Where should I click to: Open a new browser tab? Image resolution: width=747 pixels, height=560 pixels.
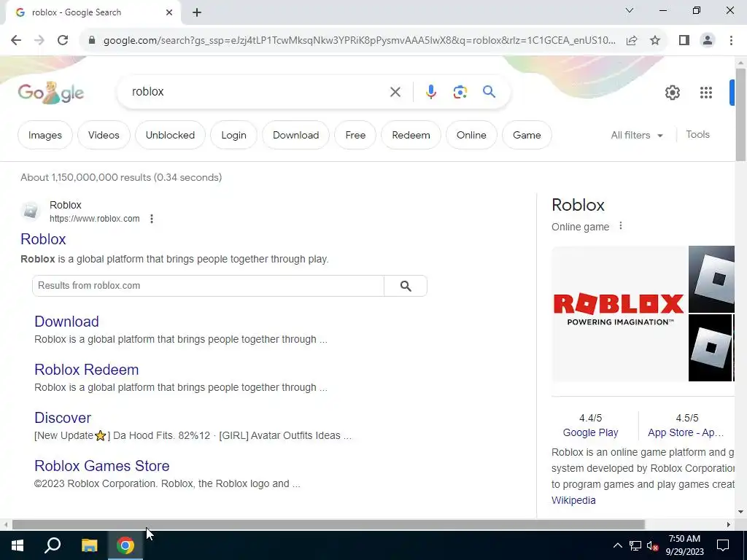click(x=197, y=12)
